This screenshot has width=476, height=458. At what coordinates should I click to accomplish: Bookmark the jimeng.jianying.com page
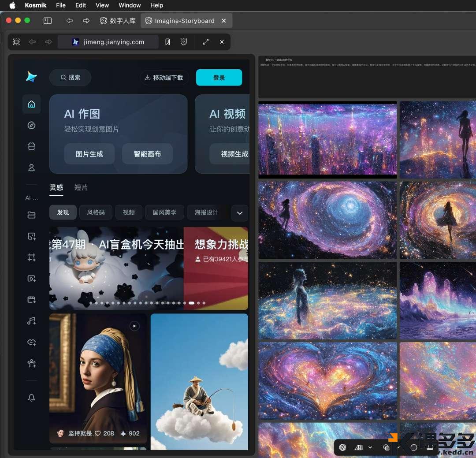[167, 42]
